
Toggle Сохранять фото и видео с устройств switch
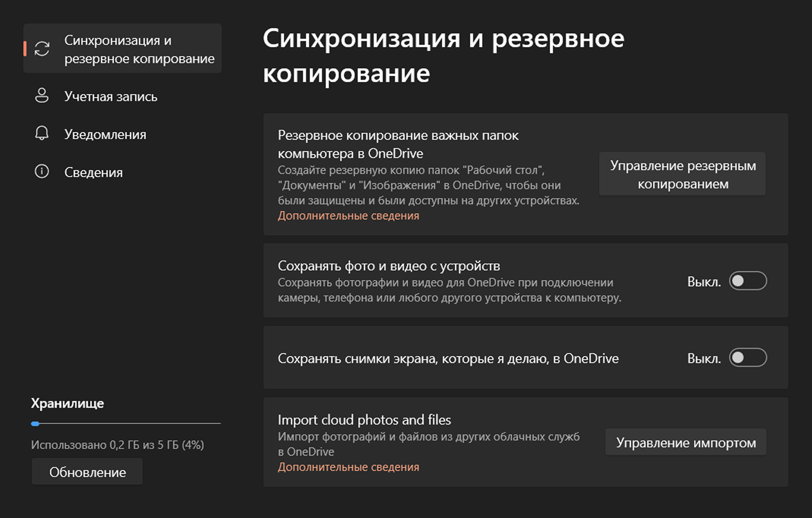(x=748, y=281)
